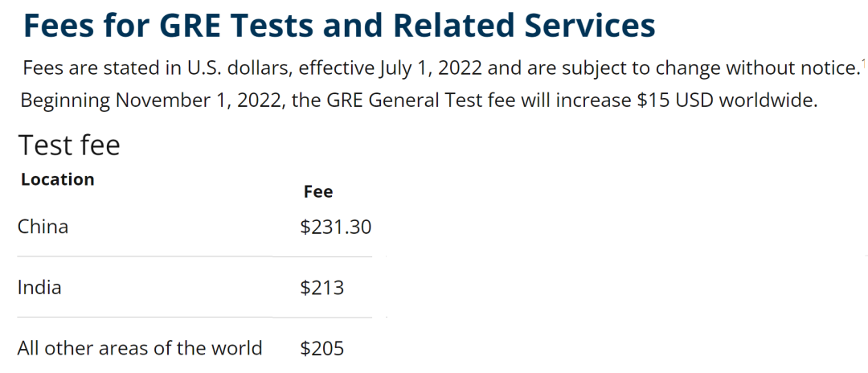Click the "Fees for GRE Tests and Related Services" heading
This screenshot has height=373, width=868.
[339, 27]
